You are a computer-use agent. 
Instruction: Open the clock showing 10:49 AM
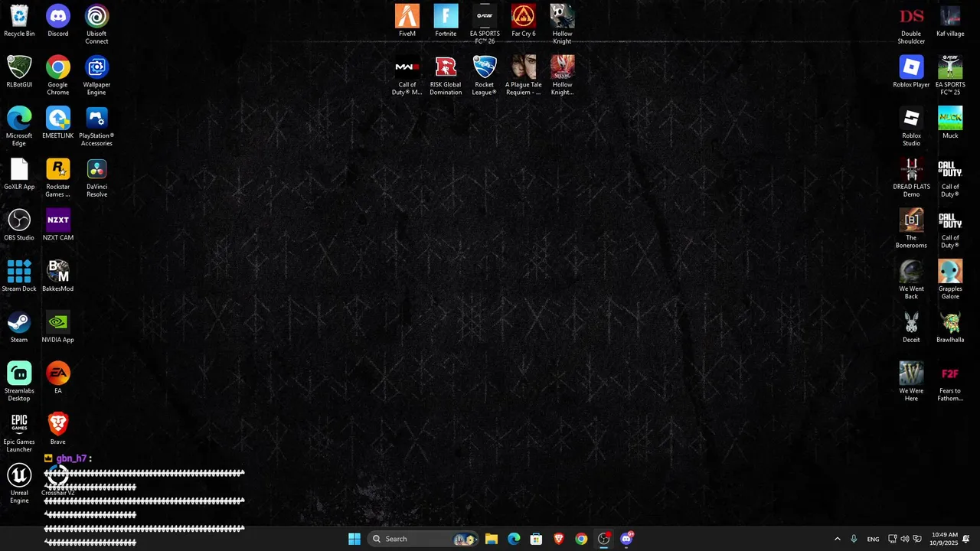(945, 539)
